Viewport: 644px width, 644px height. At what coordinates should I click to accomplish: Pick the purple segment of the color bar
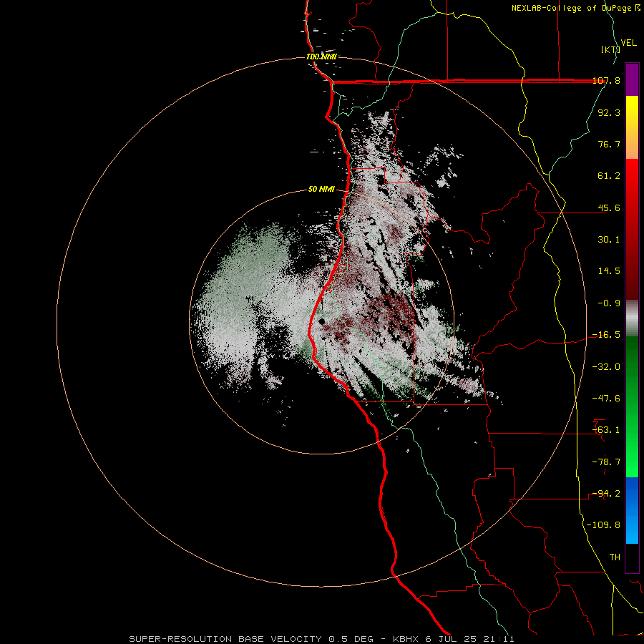(x=632, y=79)
